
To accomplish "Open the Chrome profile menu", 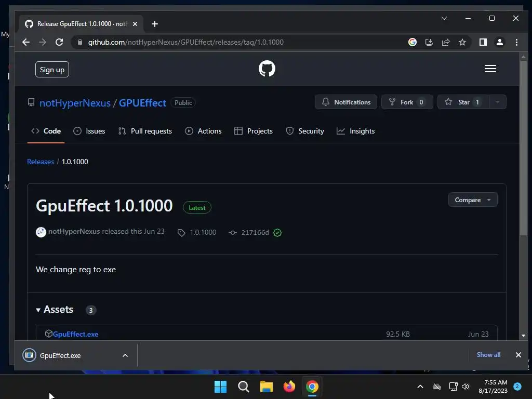I will [499, 42].
